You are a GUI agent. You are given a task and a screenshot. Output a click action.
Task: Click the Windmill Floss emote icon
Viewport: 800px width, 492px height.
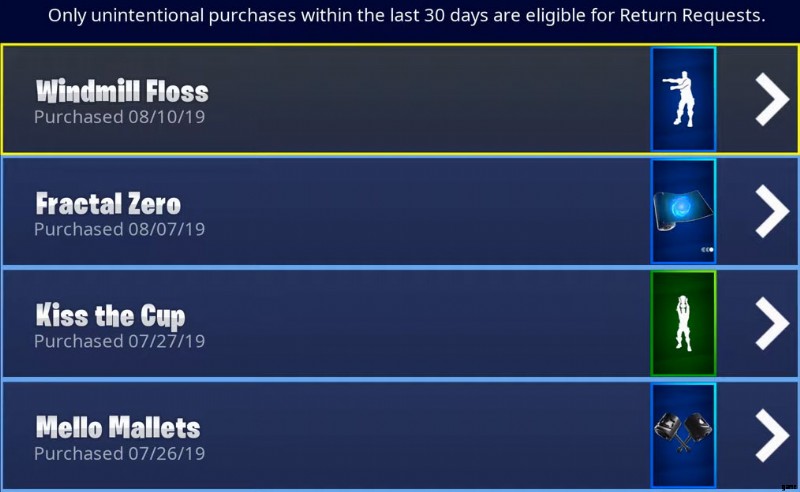683,98
